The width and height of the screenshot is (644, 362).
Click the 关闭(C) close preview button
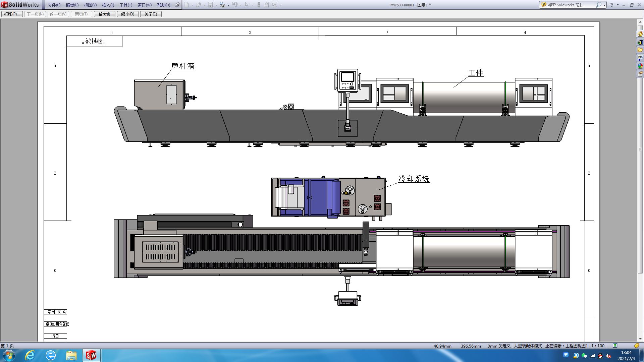click(151, 14)
